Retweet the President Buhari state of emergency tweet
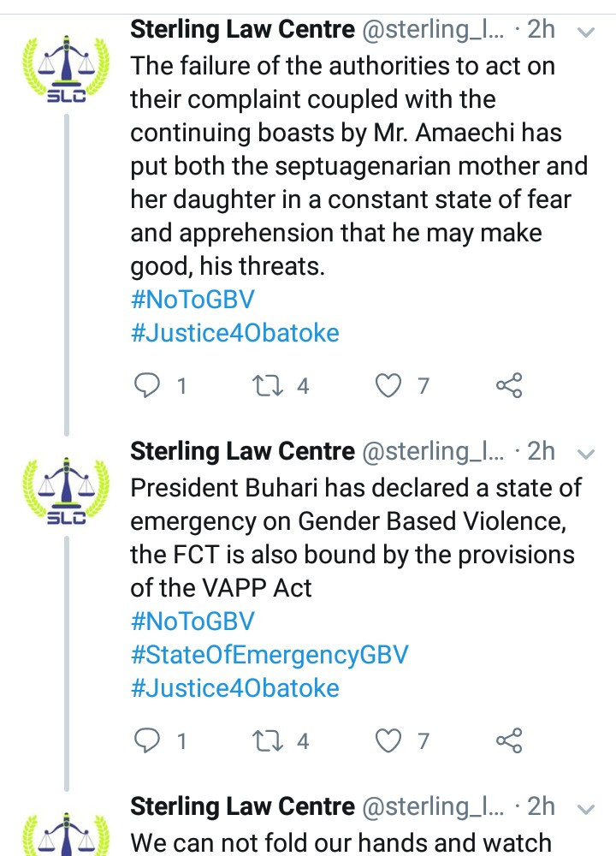The image size is (616, 856). click(x=267, y=740)
